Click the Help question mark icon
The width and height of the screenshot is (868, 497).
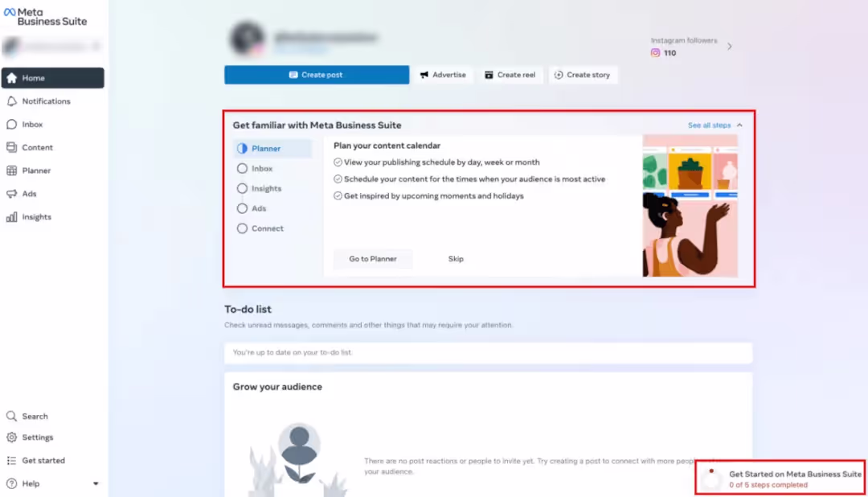pyautogui.click(x=11, y=483)
